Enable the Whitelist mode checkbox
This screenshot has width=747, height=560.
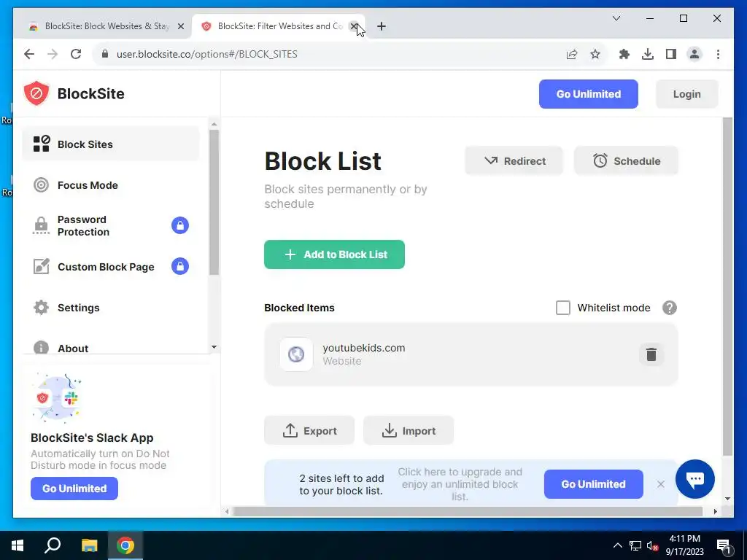coord(563,308)
